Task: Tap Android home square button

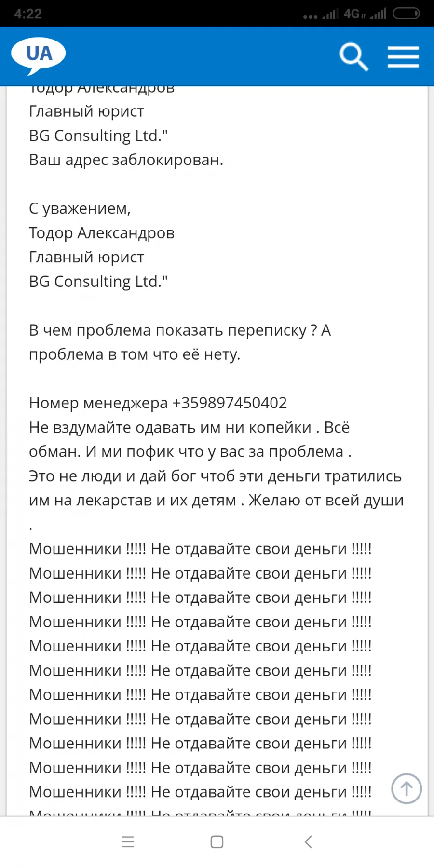Action: [x=217, y=842]
